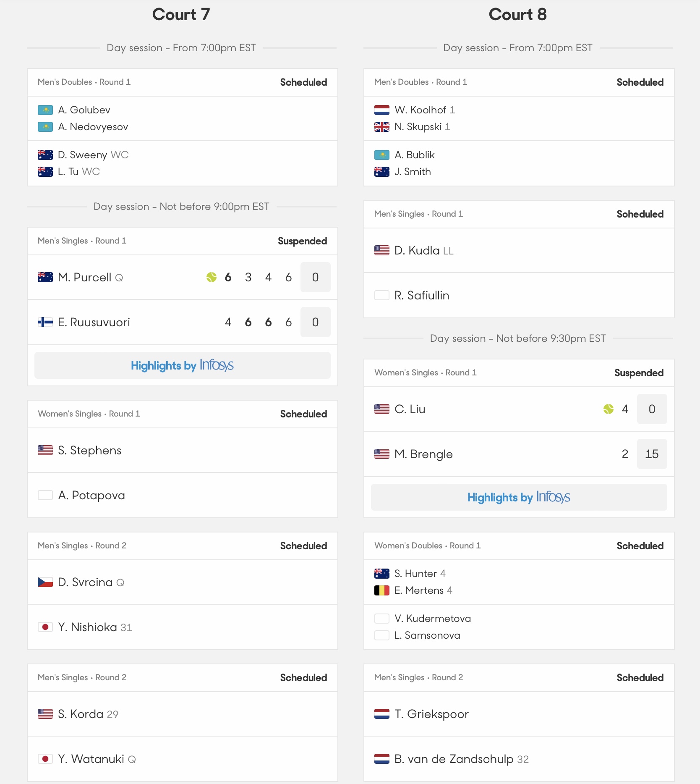The width and height of the screenshot is (700, 784).
Task: Open the S. Korda player link
Action: click(x=81, y=714)
